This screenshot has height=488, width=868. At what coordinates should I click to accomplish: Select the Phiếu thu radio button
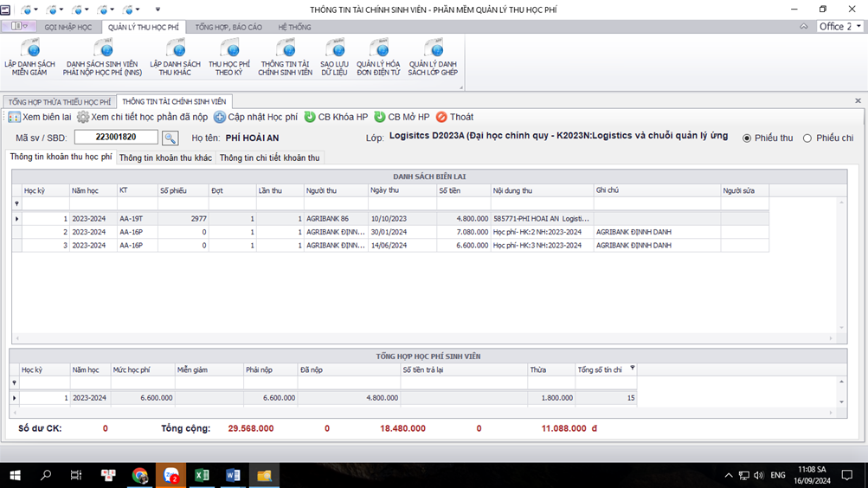tap(747, 138)
